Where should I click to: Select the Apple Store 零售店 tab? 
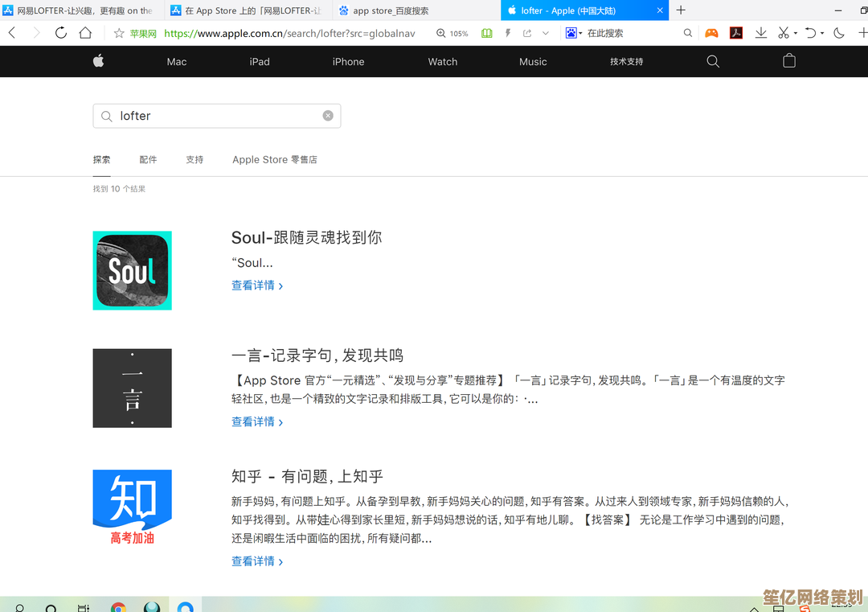pos(275,159)
